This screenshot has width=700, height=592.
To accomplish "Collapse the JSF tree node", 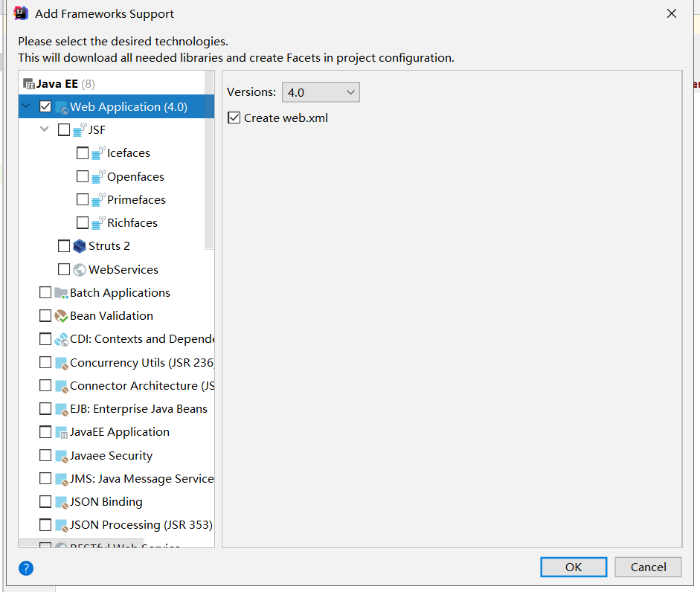I will 44,129.
